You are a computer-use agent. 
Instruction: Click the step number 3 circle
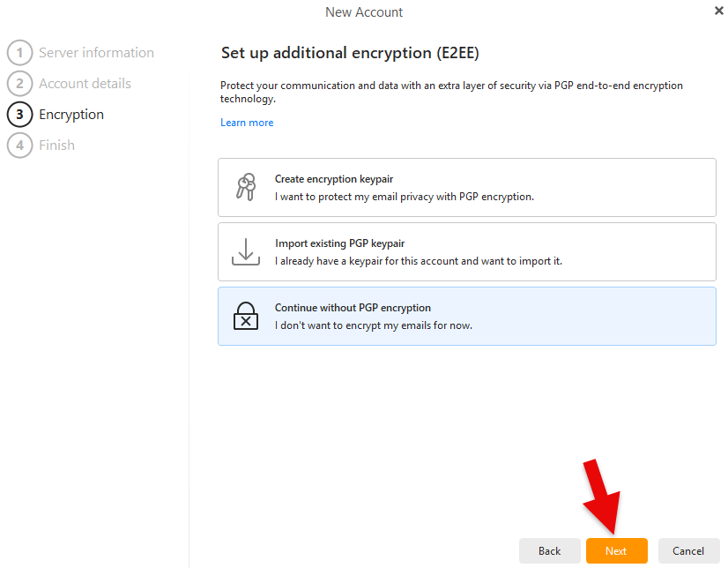(x=19, y=115)
